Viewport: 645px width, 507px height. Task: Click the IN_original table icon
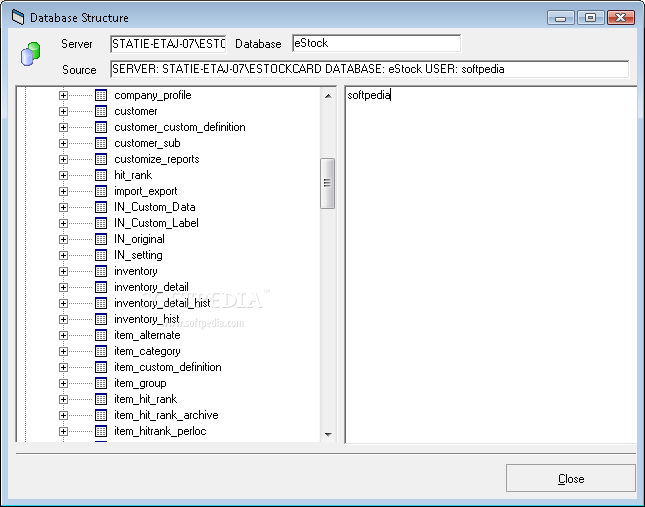[101, 239]
